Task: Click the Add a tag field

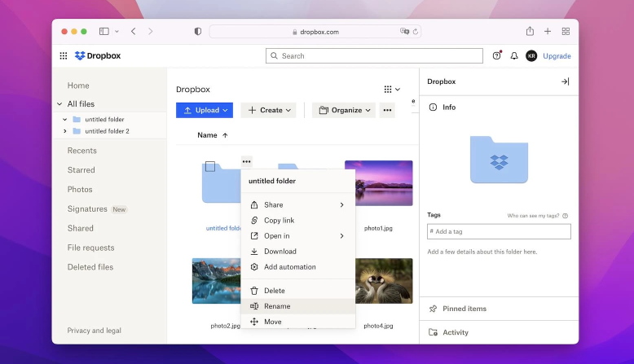Action: click(499, 231)
